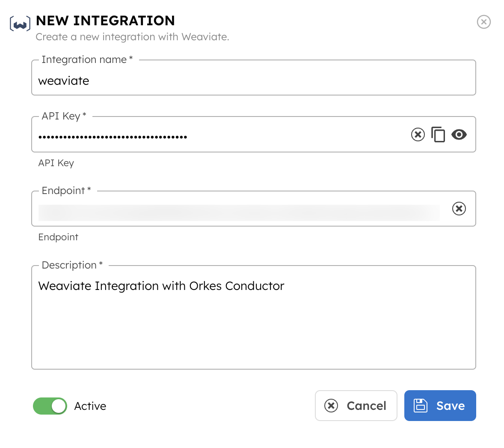504x448 pixels.
Task: Copy the API Key to clipboard
Action: click(x=438, y=134)
